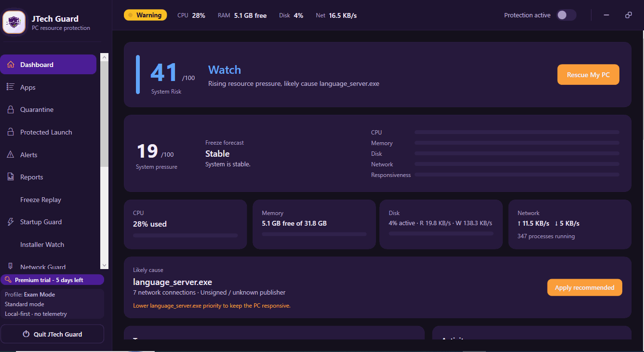Click the Profile: Exam Mode text
Image resolution: width=644 pixels, height=352 pixels.
[x=30, y=295]
